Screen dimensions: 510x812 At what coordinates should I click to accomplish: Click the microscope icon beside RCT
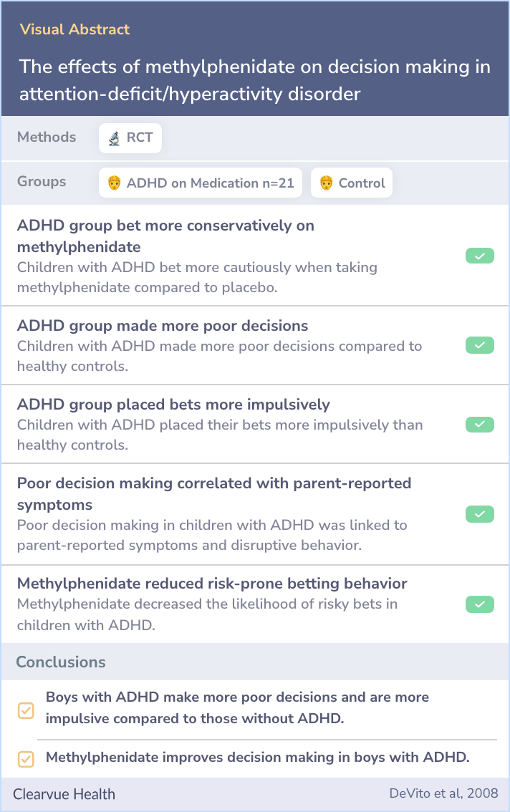pyautogui.click(x=114, y=138)
